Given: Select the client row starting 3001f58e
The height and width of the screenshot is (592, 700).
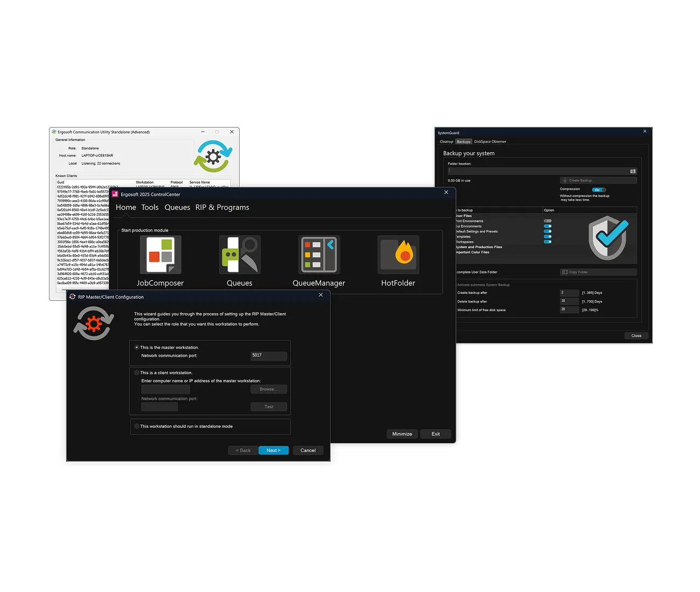Looking at the screenshot, I should pyautogui.click(x=83, y=242).
